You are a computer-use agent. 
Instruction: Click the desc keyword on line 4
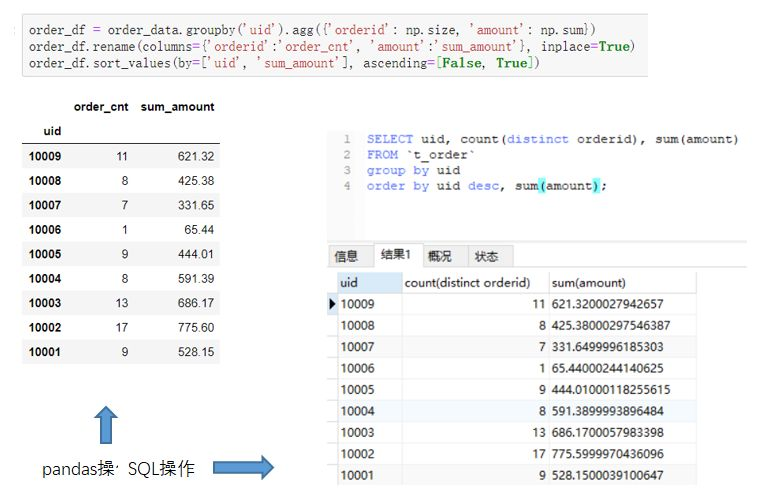(483, 186)
